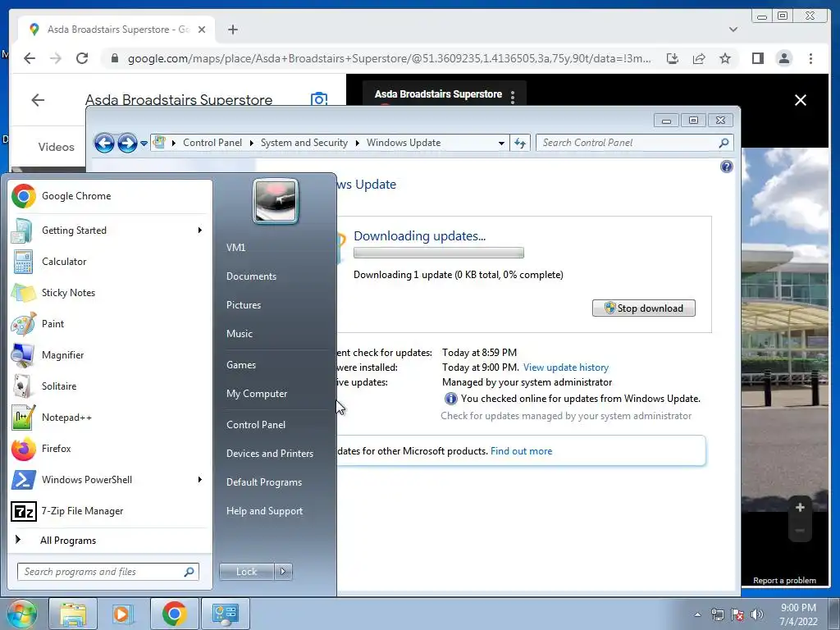Click the update download progress bar
840x630 pixels.
click(x=439, y=253)
